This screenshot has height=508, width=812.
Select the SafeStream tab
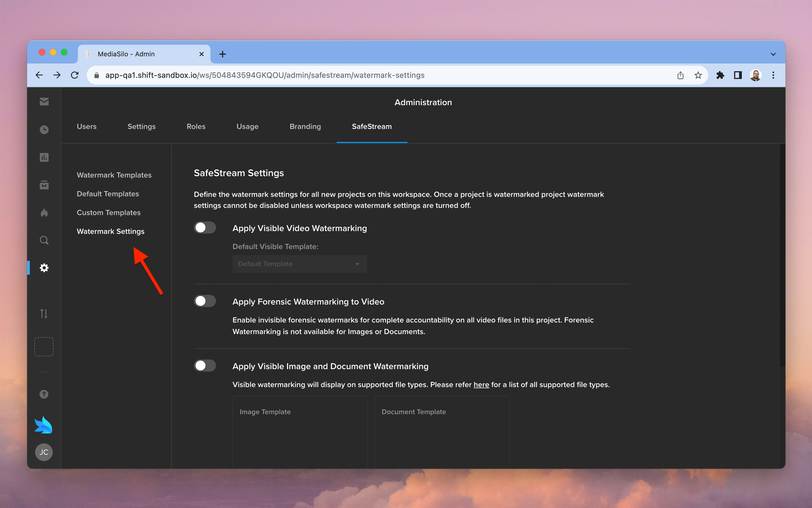click(x=372, y=126)
